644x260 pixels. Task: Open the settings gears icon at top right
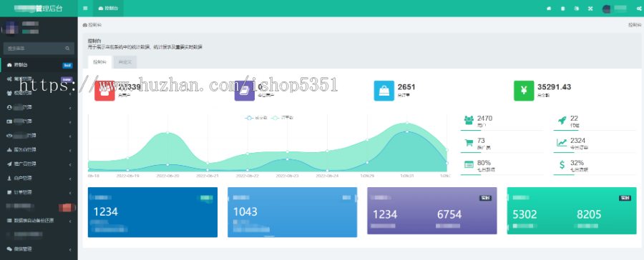tap(639, 8)
